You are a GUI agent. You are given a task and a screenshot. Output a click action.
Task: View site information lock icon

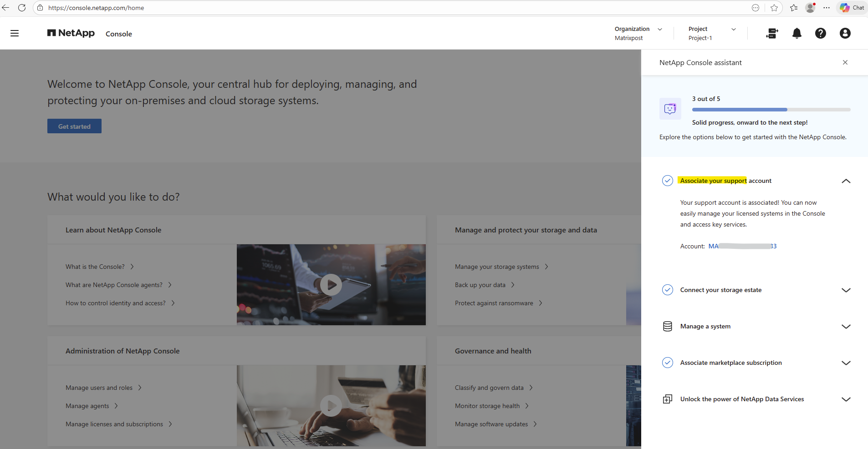pos(40,8)
